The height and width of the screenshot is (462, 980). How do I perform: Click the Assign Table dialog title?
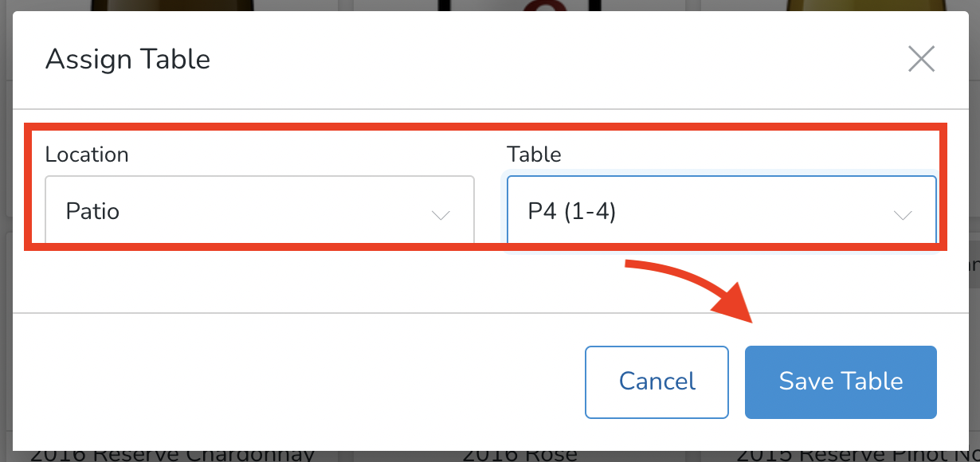[127, 59]
